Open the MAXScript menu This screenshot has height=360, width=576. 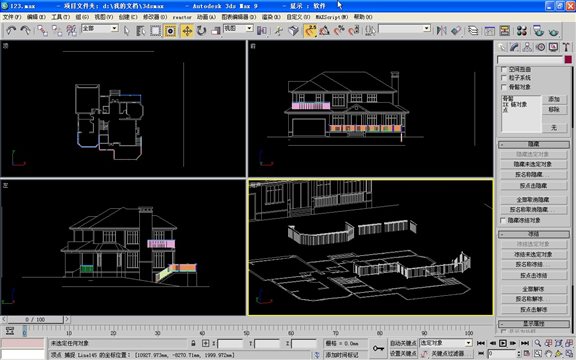(332, 17)
